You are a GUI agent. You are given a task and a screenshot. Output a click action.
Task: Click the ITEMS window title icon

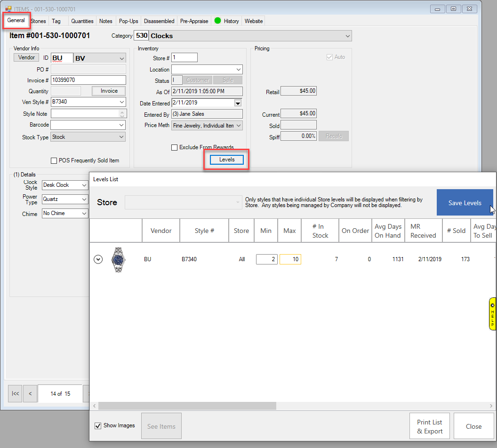tap(8, 9)
